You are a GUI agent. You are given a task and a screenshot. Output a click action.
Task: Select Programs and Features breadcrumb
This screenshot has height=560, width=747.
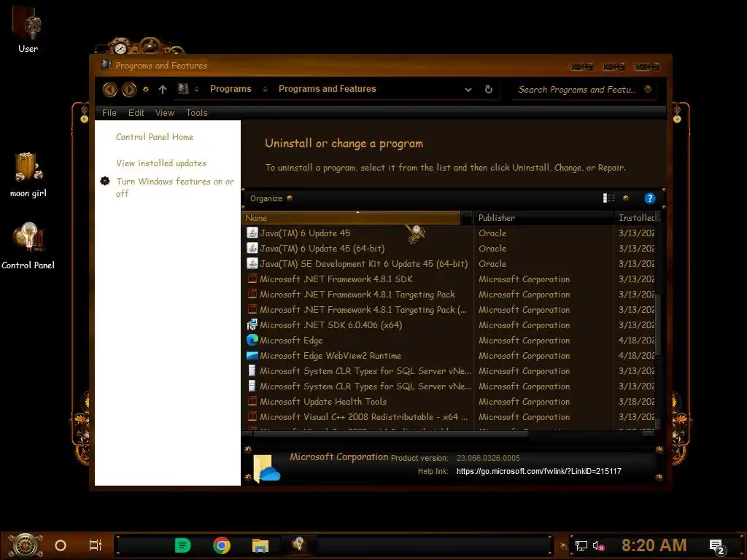(x=328, y=88)
